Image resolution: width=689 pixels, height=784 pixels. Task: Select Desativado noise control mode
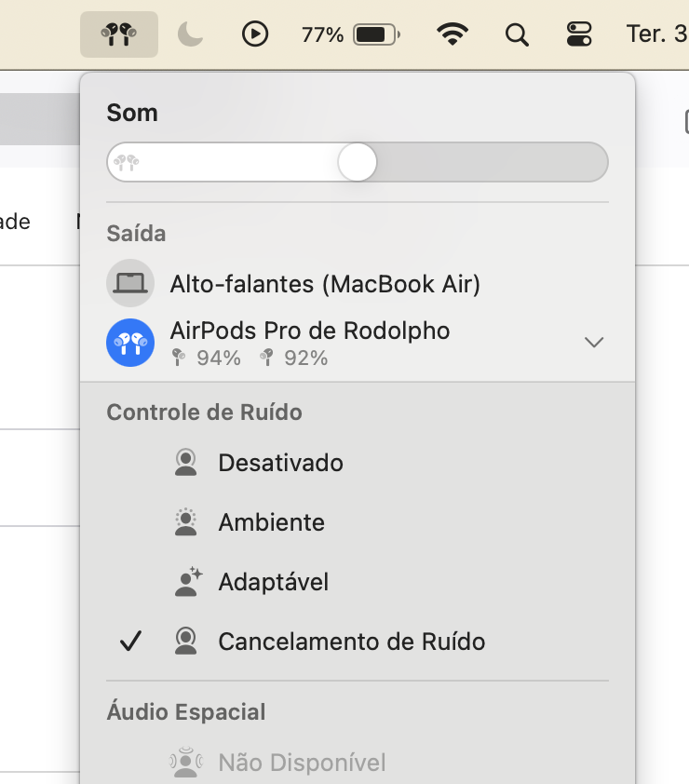tap(280, 463)
